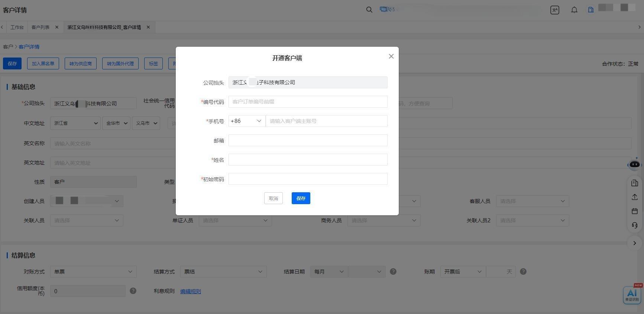Screen dimensions: 644x314
Task: Focus the 初始密码 input field
Action: point(308,179)
